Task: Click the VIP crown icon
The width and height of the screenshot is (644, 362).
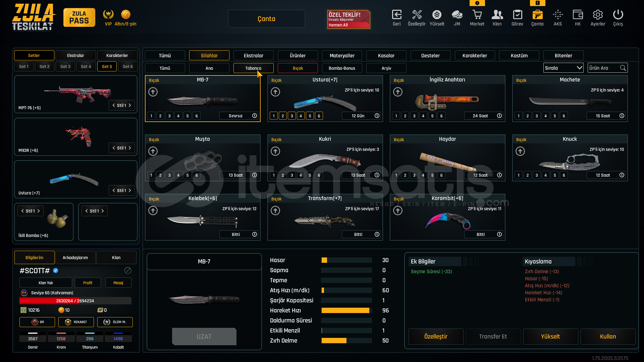Action: 108,14
